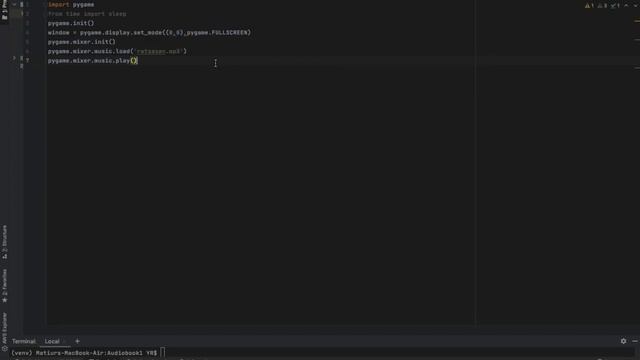The image size is (640, 360).
Task: Add a new terminal session with plus
Action: pos(77,341)
